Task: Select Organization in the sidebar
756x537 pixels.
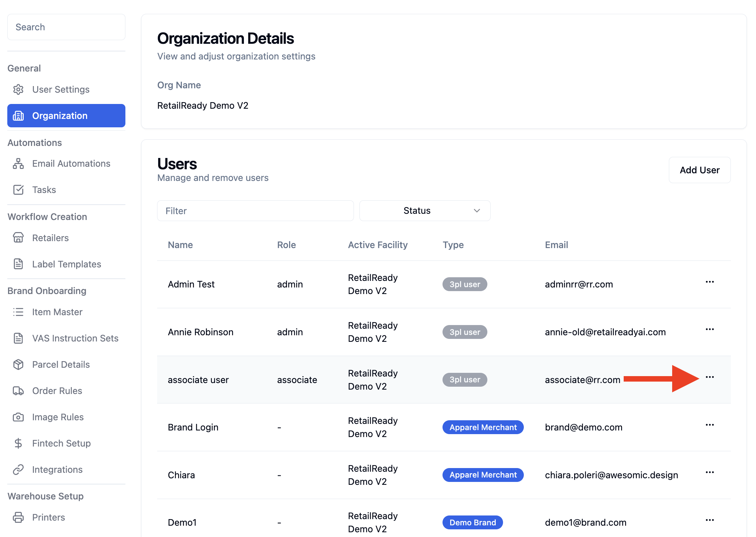Action: point(66,116)
